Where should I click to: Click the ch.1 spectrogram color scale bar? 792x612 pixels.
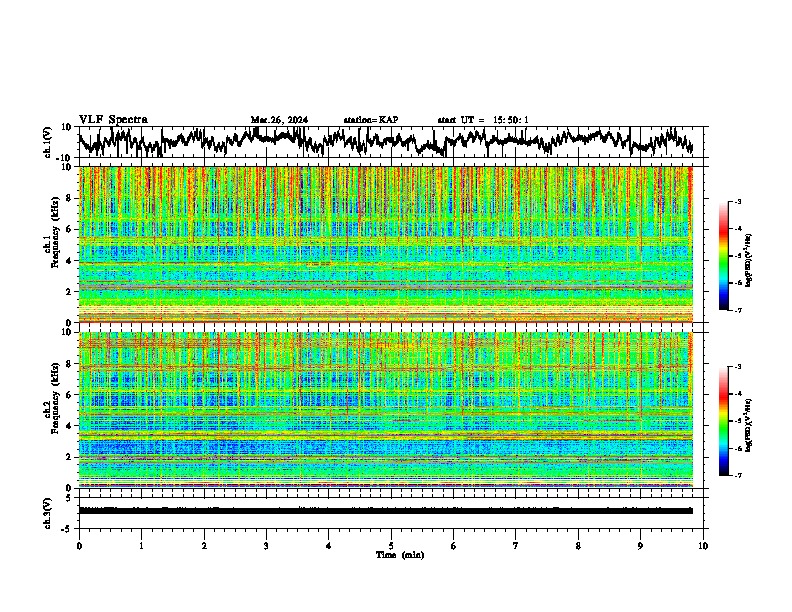tap(724, 256)
